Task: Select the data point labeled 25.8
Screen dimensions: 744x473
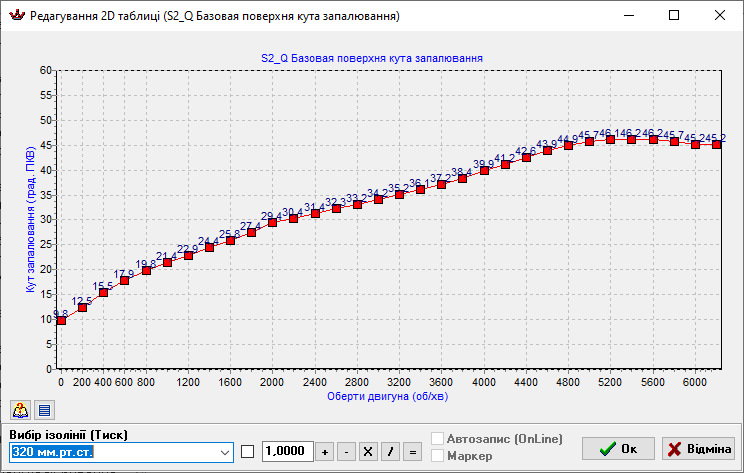Action: pyautogui.click(x=231, y=241)
